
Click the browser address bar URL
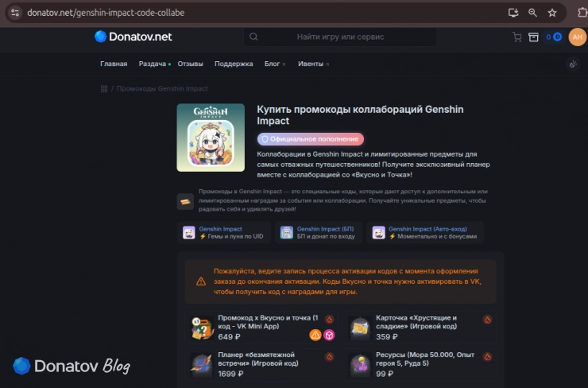coord(106,13)
